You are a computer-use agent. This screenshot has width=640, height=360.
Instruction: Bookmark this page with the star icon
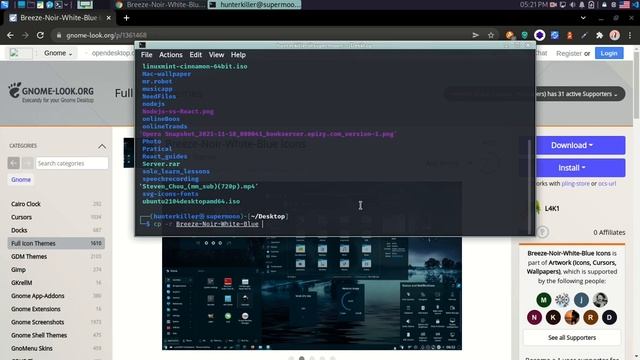(491, 36)
